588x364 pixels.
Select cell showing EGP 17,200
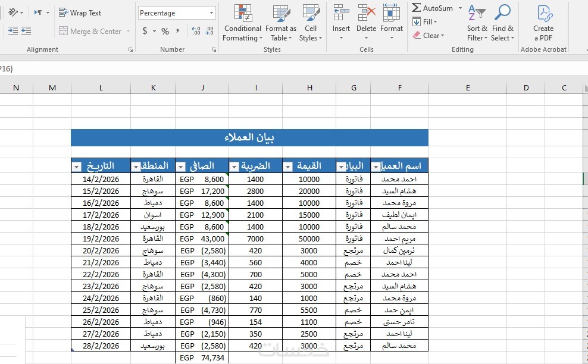tap(202, 191)
